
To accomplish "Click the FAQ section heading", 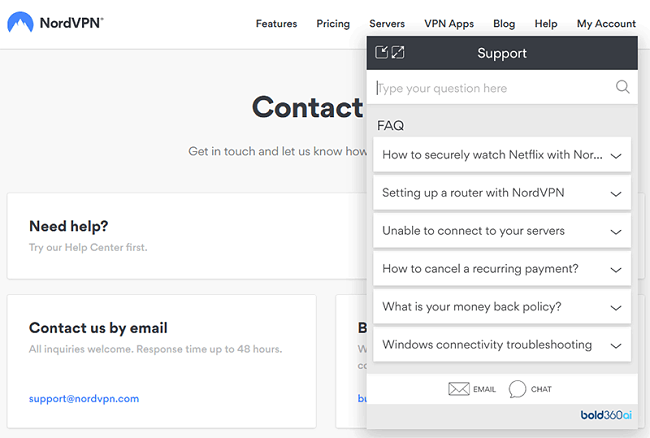I will pos(390,125).
